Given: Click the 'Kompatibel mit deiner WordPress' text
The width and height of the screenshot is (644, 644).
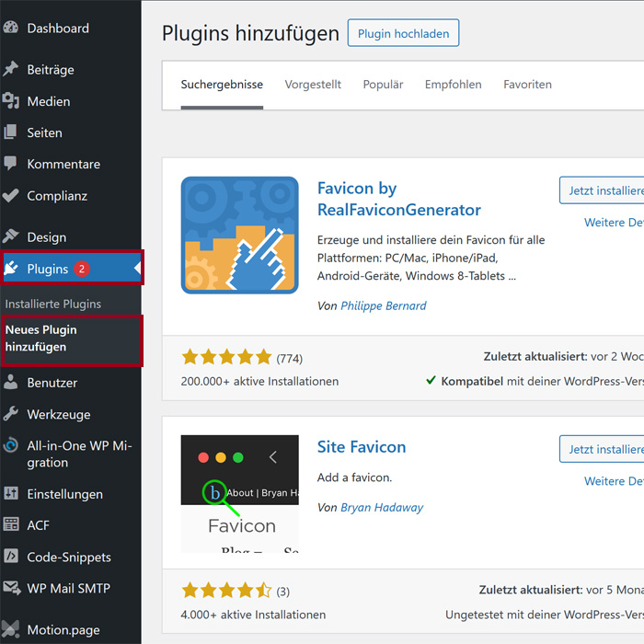Looking at the screenshot, I should 542,382.
